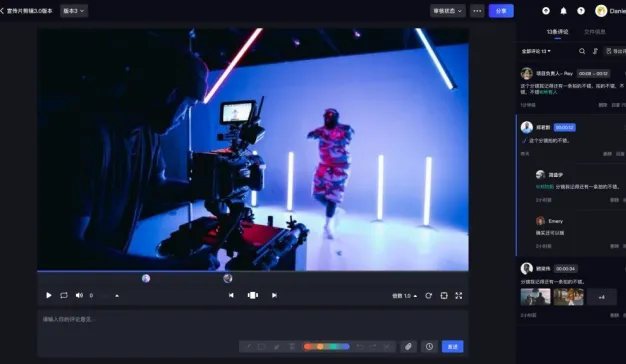This screenshot has width=626, height=364.
Task: Redo the annotation
Action: (x=372, y=346)
